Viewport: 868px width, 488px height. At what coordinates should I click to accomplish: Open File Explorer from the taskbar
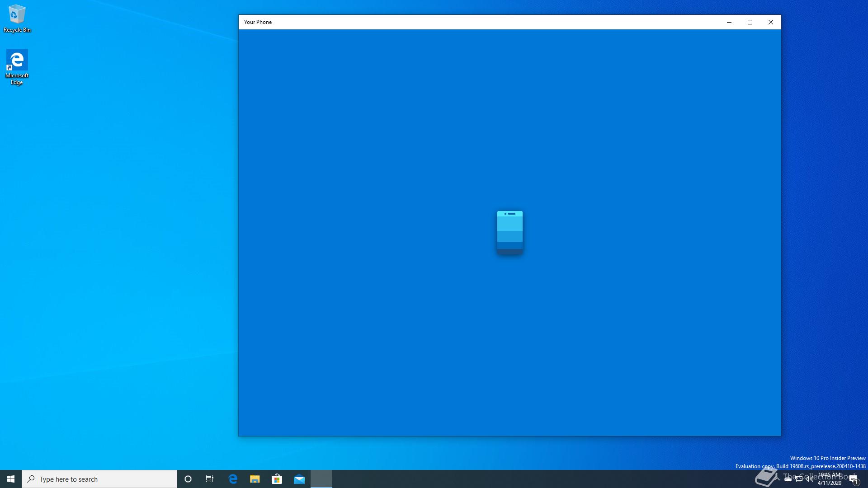coord(255,479)
